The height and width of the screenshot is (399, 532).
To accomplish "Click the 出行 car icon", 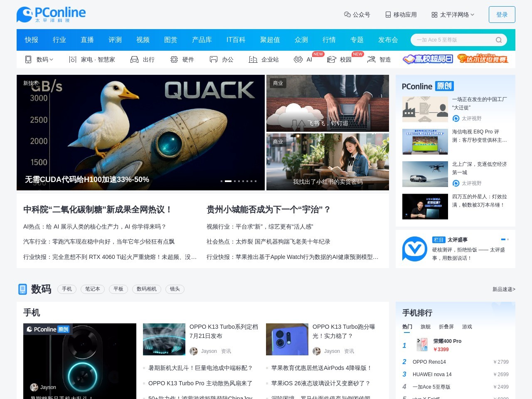I will (134, 59).
